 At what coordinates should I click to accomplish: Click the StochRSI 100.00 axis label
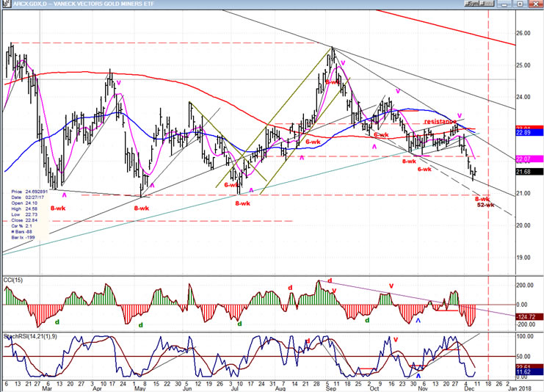click(525, 336)
